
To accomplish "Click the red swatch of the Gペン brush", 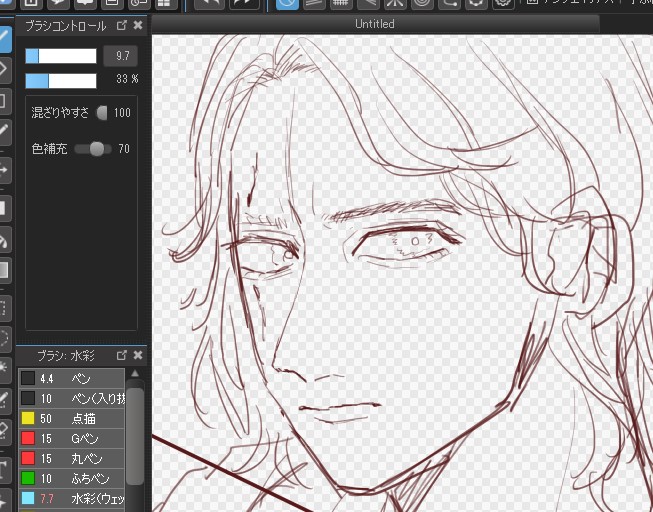I will click(x=28, y=438).
